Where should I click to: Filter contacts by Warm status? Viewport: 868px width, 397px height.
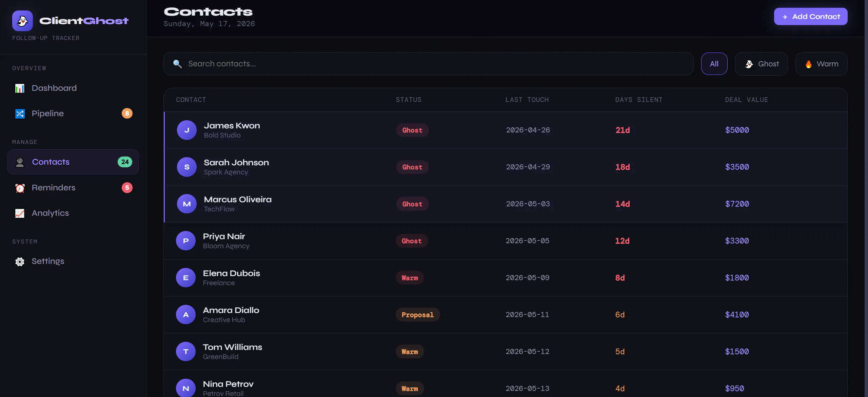point(821,64)
